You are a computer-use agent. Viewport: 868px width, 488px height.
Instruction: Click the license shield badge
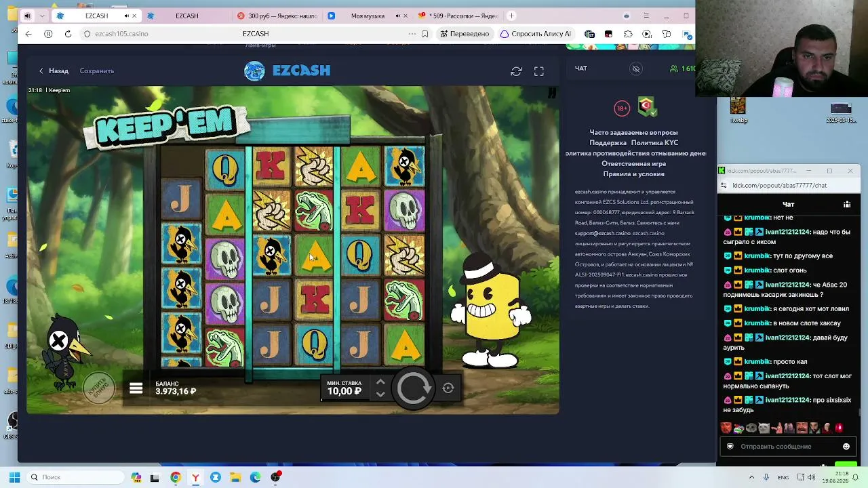647,106
